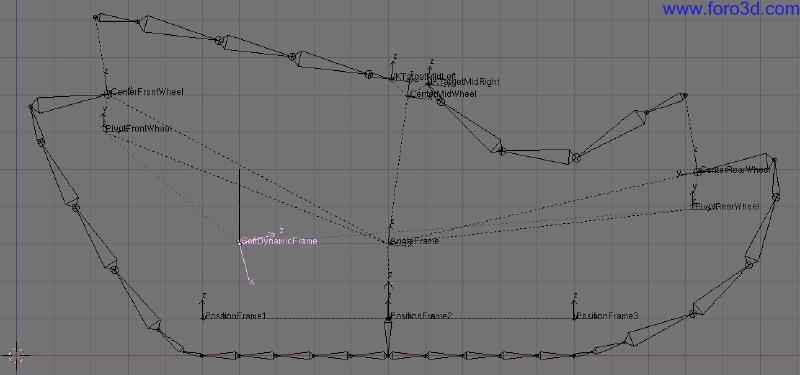Select the PivotFrontWheel empty
800x375 pixels.
138,129
